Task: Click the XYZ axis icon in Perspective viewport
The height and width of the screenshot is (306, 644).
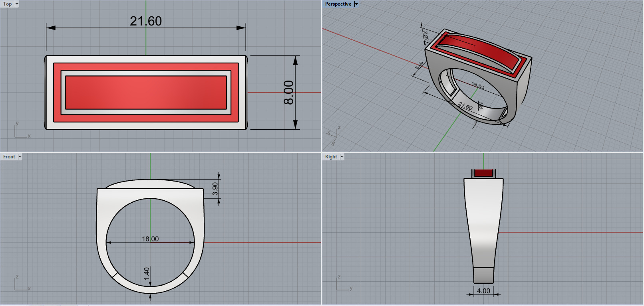Action: (334, 136)
